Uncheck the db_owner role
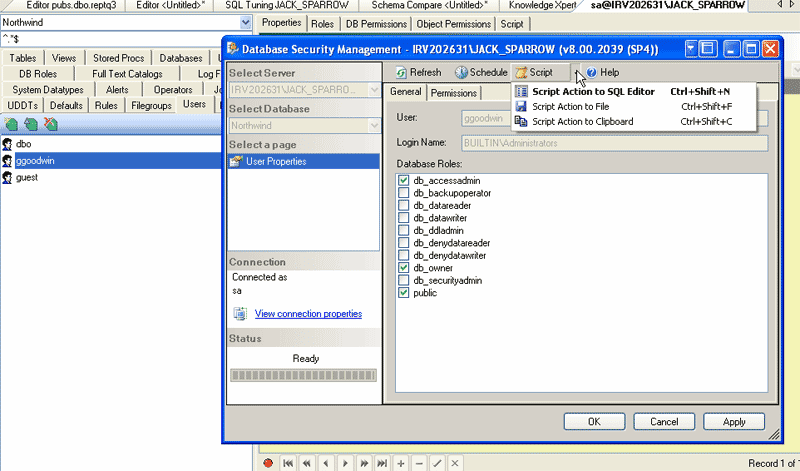The image size is (800, 471). click(x=404, y=268)
